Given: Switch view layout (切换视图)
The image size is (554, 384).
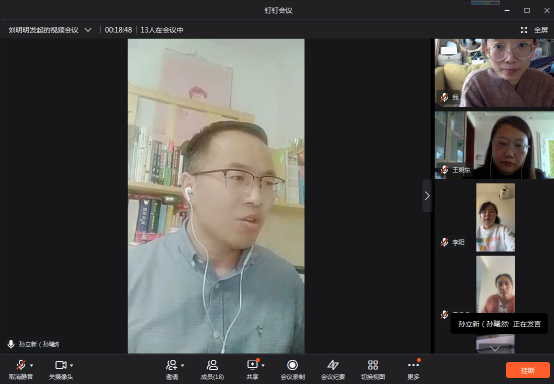Looking at the screenshot, I should click(x=373, y=370).
